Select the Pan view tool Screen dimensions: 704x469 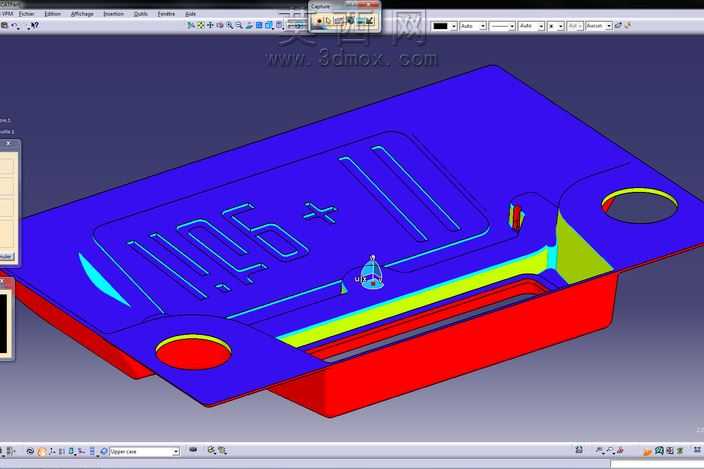(210, 26)
